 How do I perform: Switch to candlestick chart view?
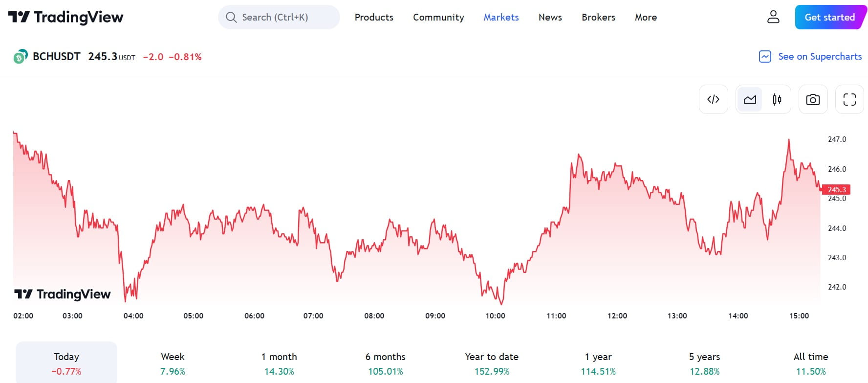coord(777,99)
